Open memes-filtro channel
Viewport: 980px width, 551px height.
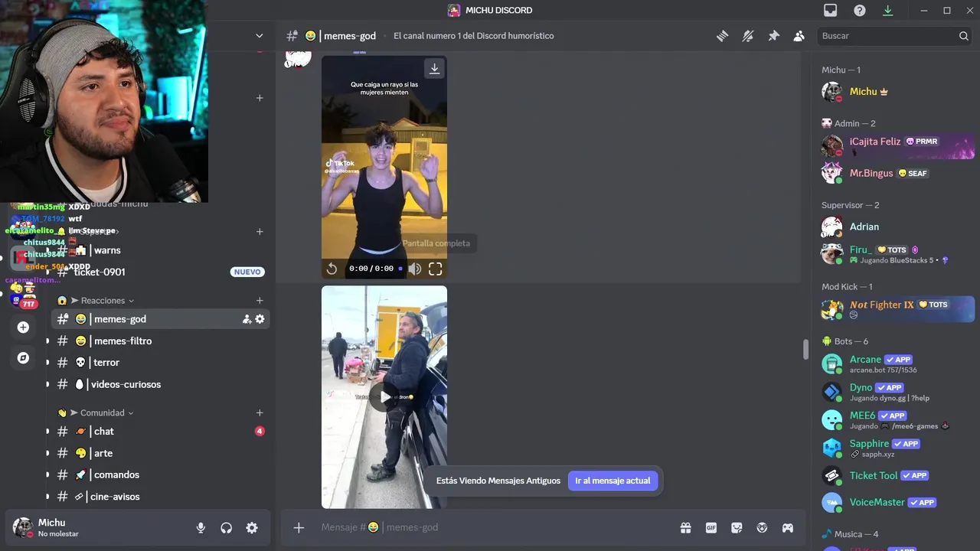(160, 341)
